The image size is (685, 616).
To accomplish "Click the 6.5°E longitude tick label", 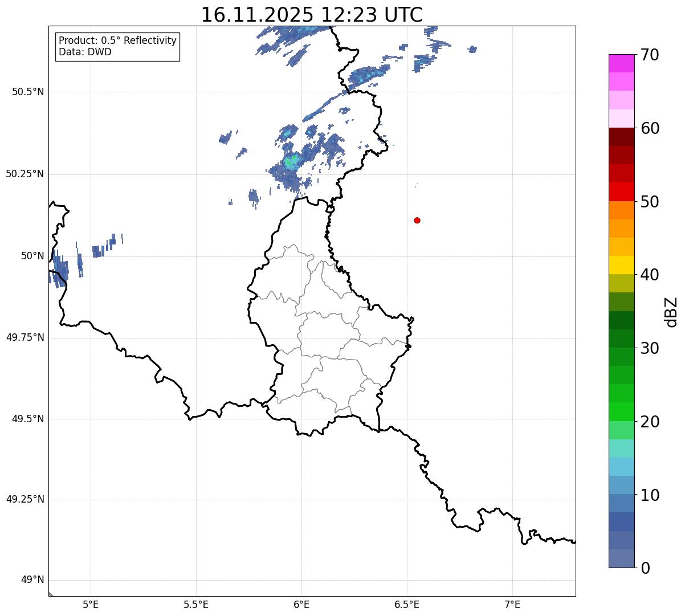I will point(407,604).
